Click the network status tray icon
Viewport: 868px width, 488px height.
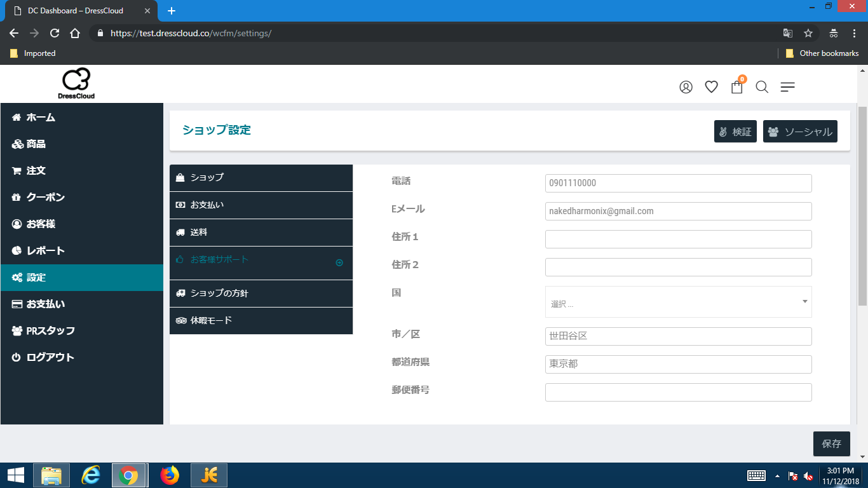[793, 476]
